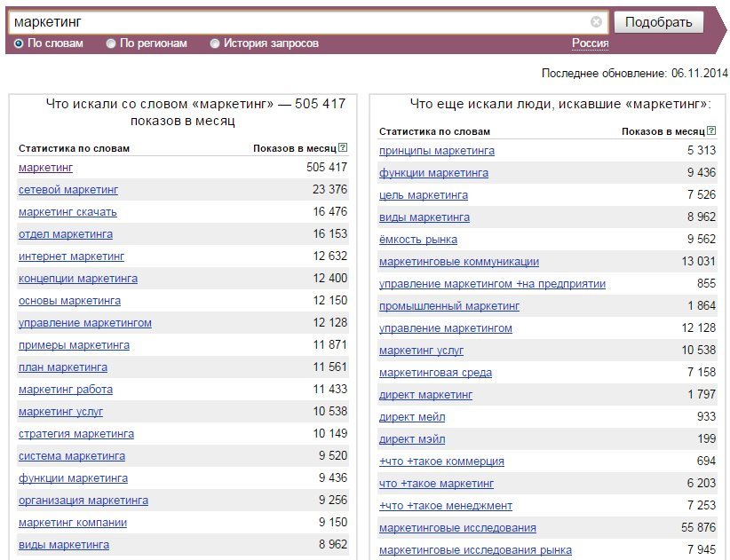Open the 'что +такое маркетинг' link
This screenshot has height=560, width=730.
point(437,484)
